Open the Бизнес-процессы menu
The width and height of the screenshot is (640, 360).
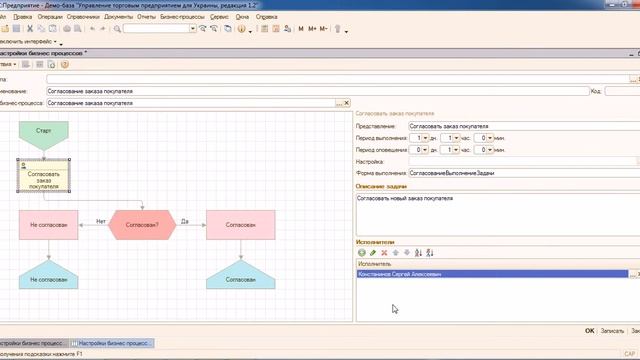(182, 17)
